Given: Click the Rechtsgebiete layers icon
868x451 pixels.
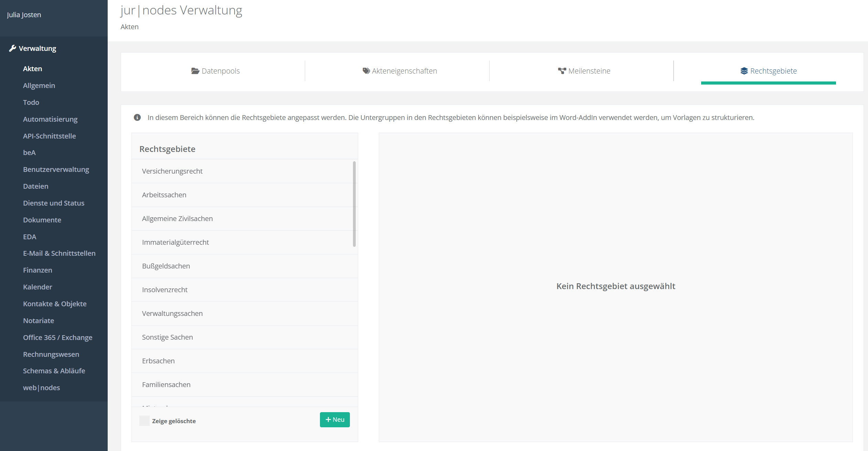Looking at the screenshot, I should [744, 71].
